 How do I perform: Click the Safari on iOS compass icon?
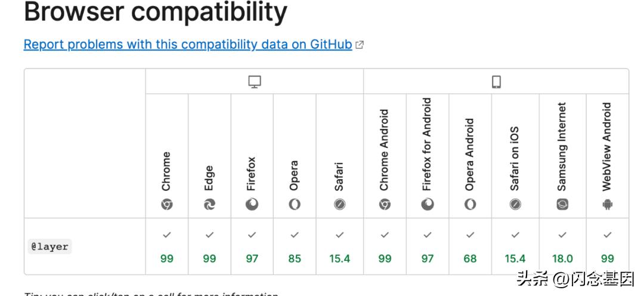coord(515,204)
